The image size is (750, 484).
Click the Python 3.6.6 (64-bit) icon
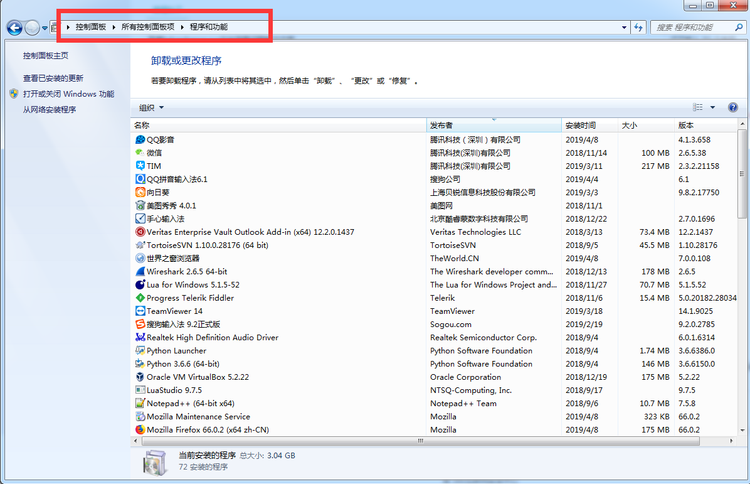[x=140, y=363]
